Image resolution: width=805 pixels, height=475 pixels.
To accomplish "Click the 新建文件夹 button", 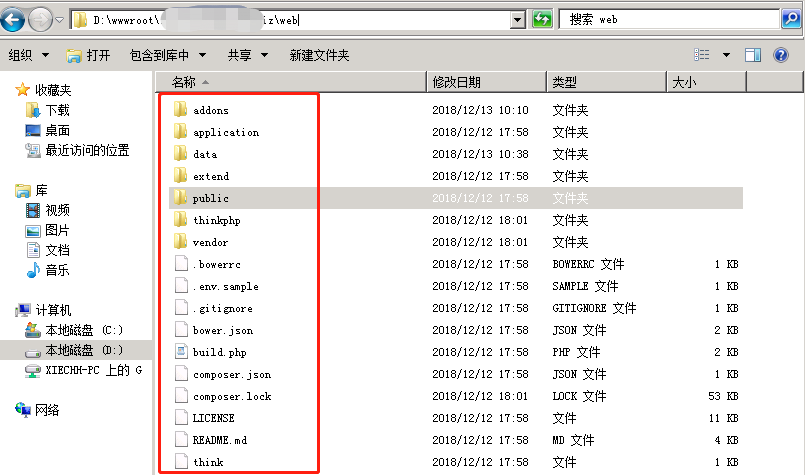I will (319, 55).
